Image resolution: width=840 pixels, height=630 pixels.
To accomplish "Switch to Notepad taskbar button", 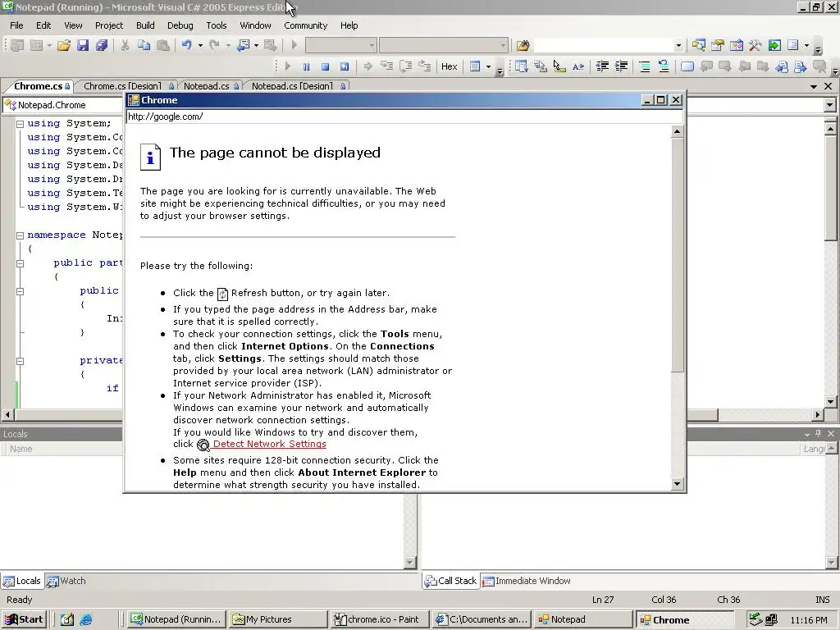I will pos(582,619).
